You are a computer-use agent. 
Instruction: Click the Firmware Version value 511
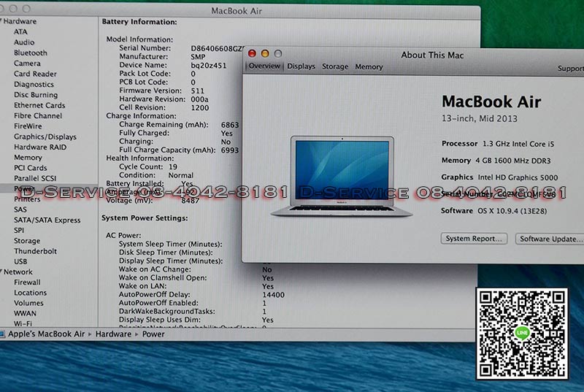click(x=197, y=91)
